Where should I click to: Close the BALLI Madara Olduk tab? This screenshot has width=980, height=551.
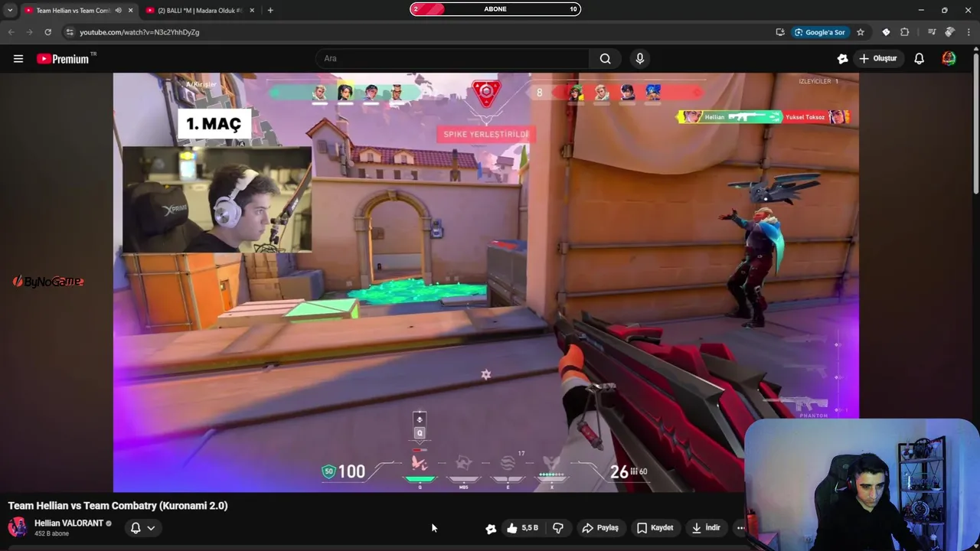click(252, 11)
